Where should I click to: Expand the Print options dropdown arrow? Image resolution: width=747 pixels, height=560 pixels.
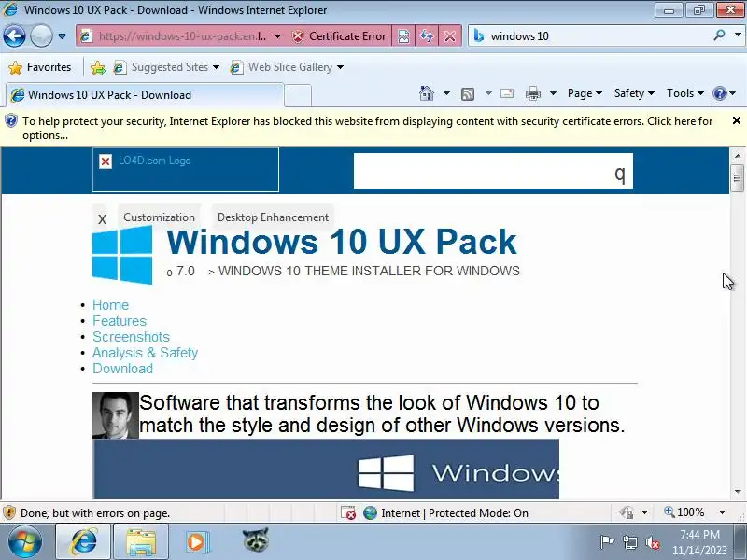click(x=553, y=93)
